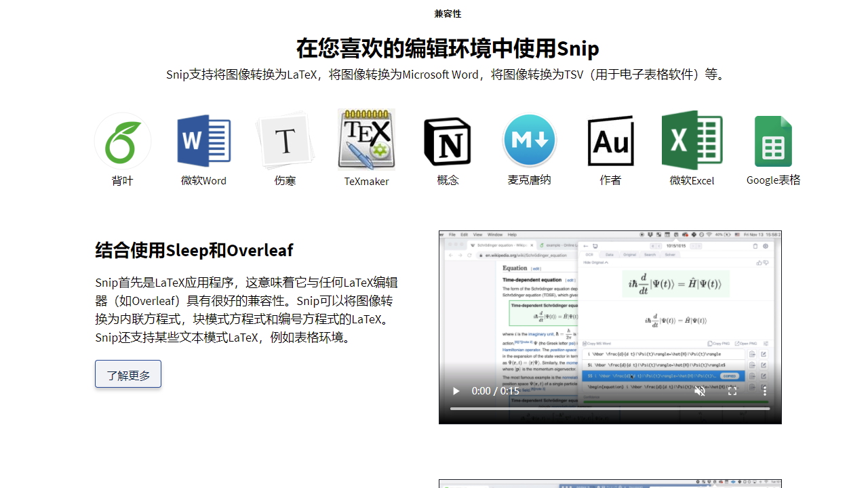Toggle fullscreen on the video player
The image size is (868, 488).
[732, 392]
